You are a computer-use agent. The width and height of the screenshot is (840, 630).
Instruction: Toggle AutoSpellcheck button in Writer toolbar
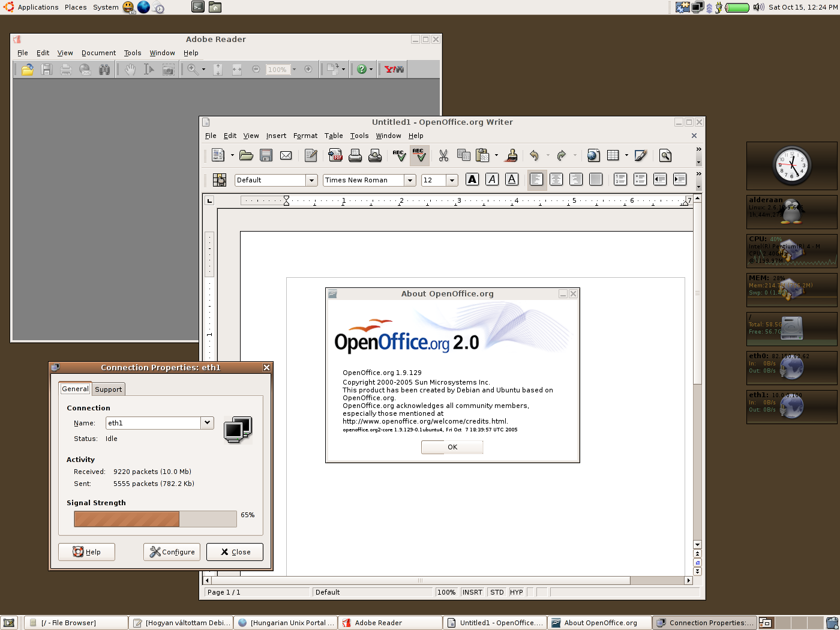pos(419,155)
